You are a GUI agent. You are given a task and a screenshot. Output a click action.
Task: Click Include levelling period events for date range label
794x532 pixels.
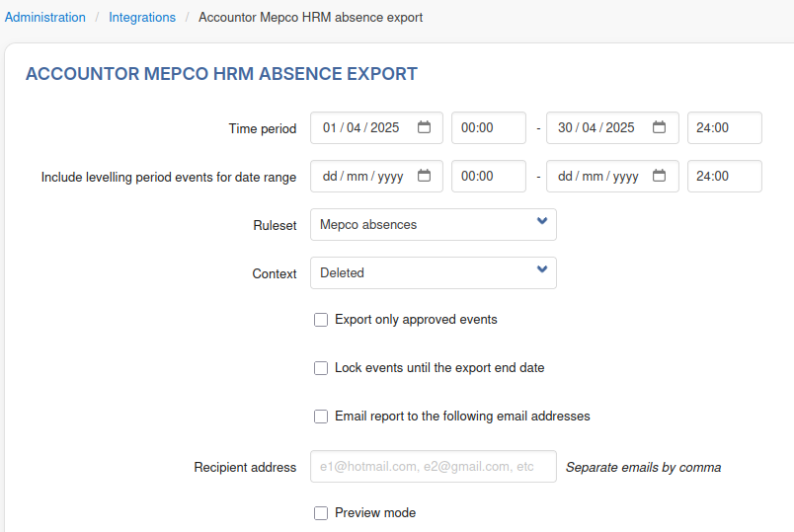169,177
